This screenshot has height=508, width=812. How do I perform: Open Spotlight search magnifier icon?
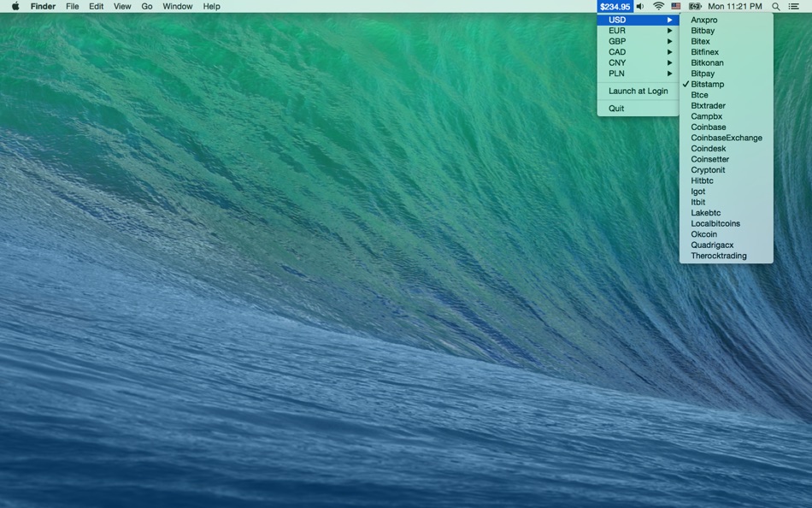tap(776, 6)
